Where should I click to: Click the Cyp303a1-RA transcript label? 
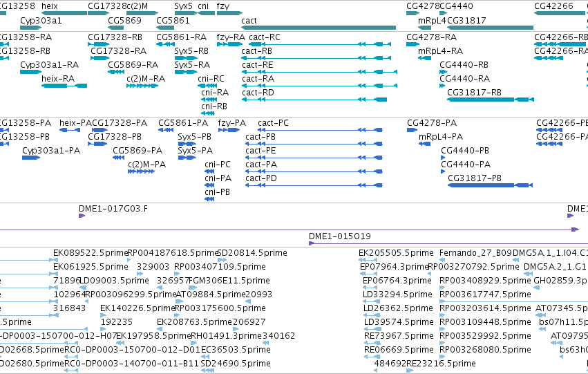50,65
